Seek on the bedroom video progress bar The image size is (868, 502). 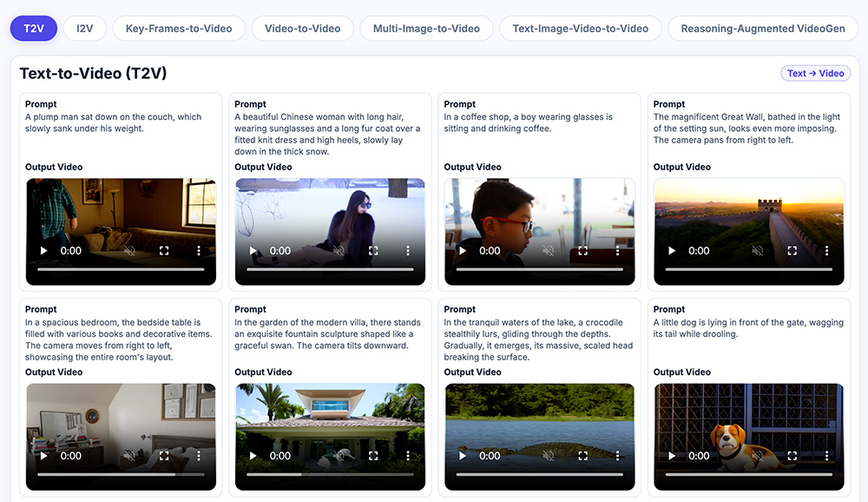tap(121, 475)
